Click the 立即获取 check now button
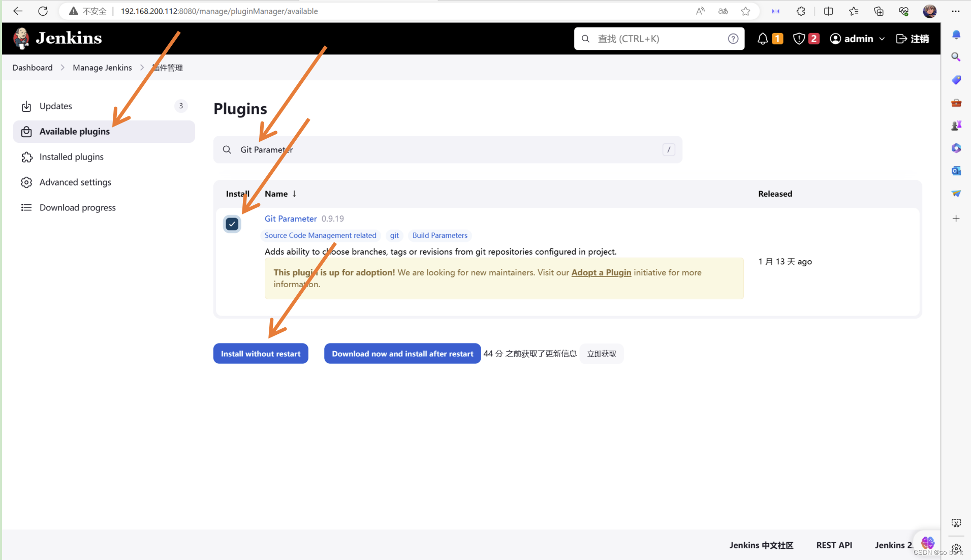 pyautogui.click(x=602, y=354)
